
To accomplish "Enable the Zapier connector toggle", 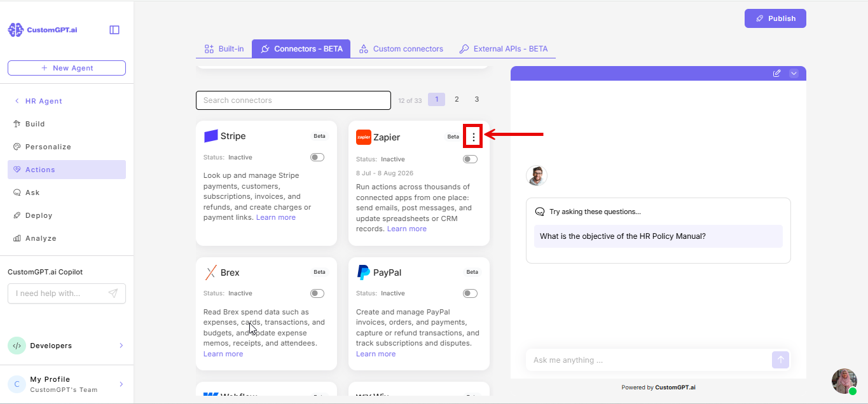I will click(x=470, y=159).
